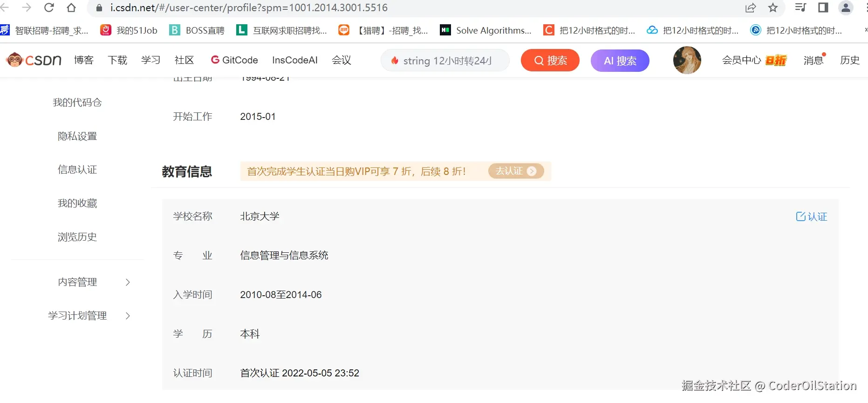The width and height of the screenshot is (868, 403).
Task: Click the 教育信息 section heading
Action: pyautogui.click(x=187, y=172)
